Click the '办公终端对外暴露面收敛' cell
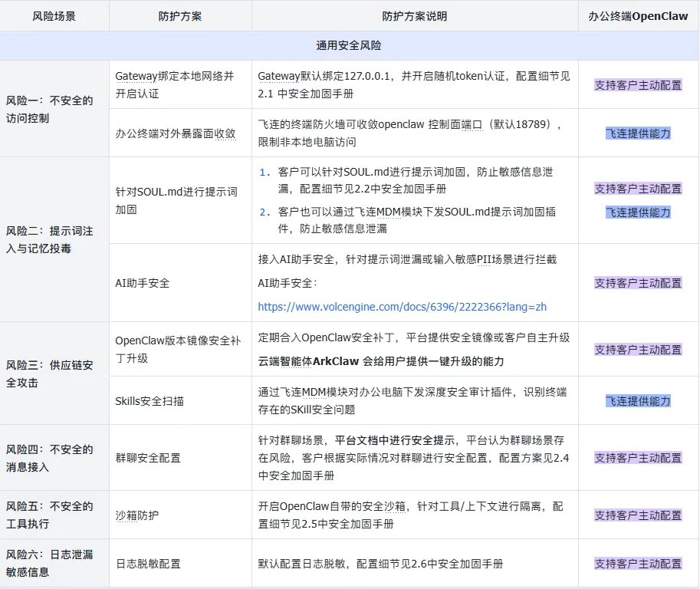700x589 pixels. pyautogui.click(x=180, y=133)
